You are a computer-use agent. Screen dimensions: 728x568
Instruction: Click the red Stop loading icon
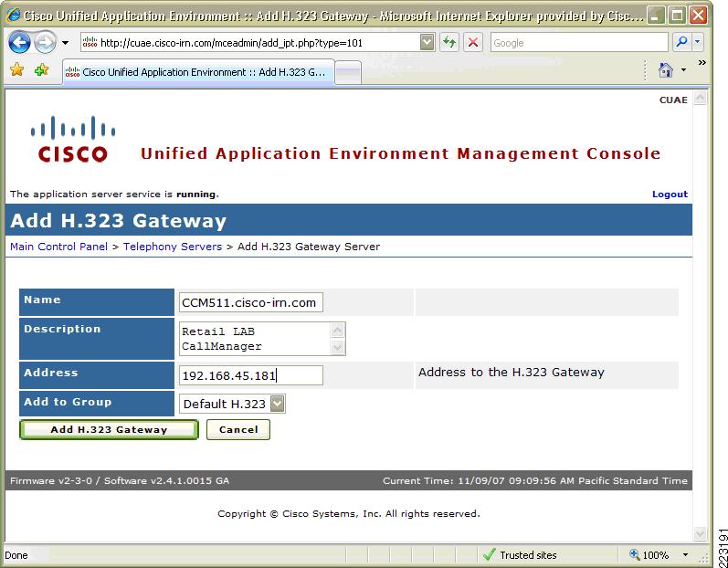coord(472,43)
